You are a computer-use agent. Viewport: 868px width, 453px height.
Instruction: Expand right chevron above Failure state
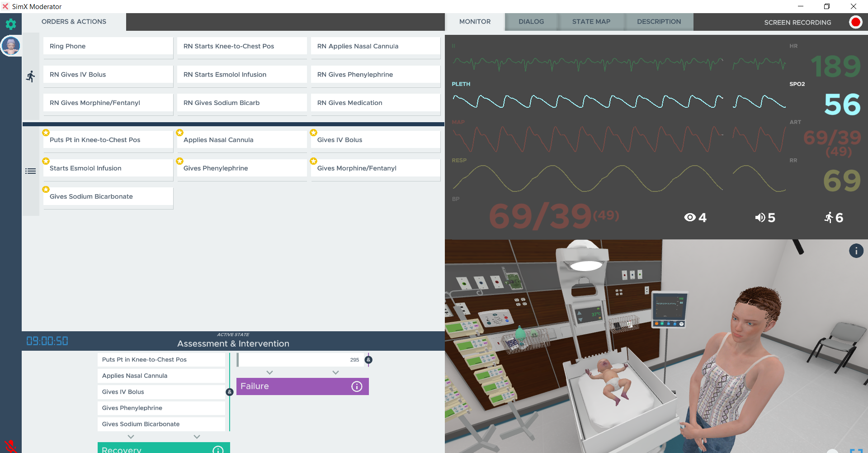click(x=335, y=372)
